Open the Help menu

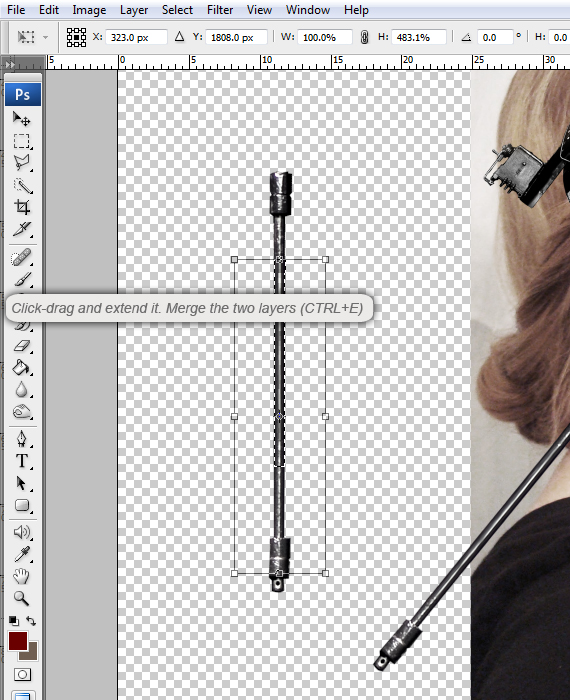(x=356, y=10)
